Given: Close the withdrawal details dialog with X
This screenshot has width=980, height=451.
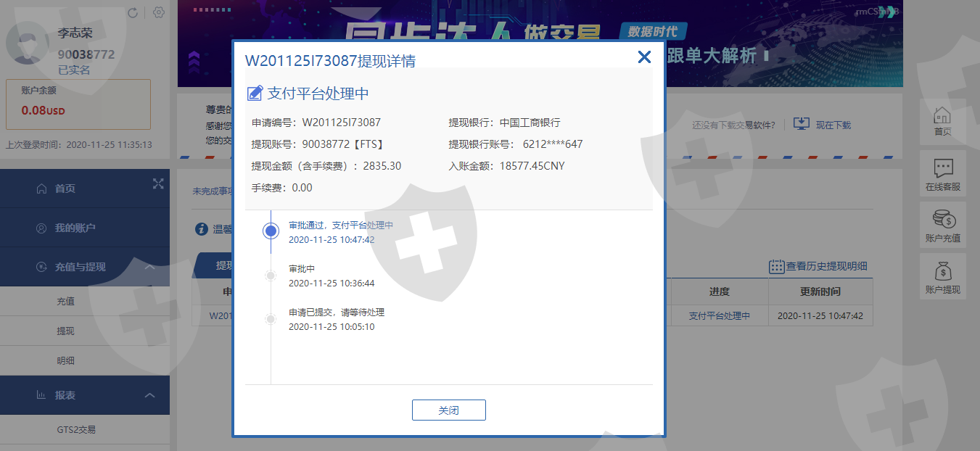Looking at the screenshot, I should tap(644, 57).
